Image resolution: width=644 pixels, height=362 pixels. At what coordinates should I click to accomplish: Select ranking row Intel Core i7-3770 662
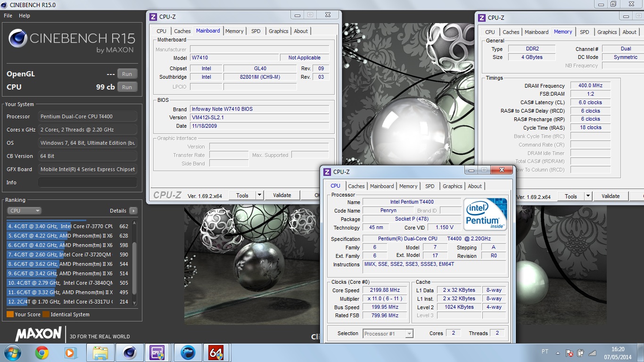pos(68,226)
